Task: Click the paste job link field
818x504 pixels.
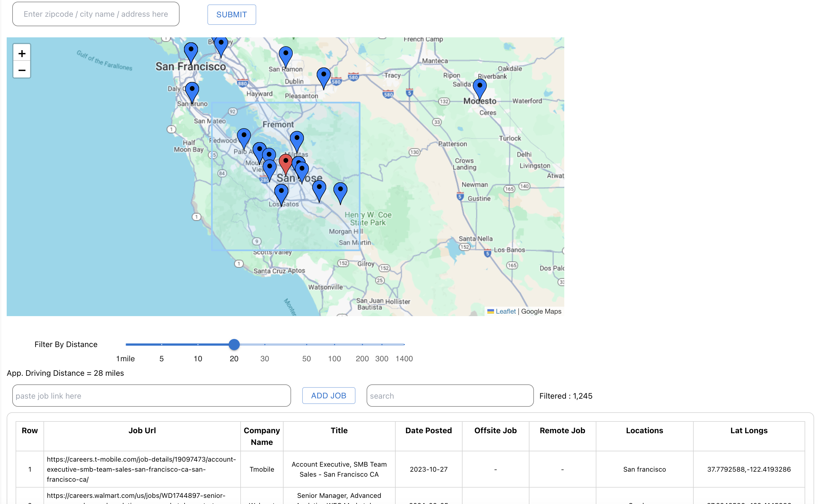Action: tap(151, 396)
